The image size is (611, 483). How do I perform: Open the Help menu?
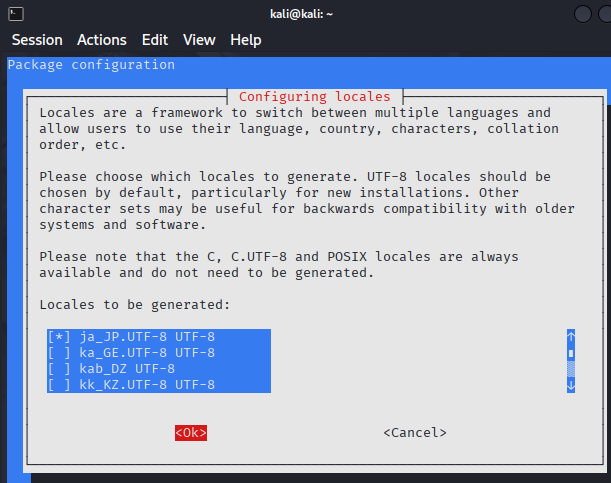[245, 40]
